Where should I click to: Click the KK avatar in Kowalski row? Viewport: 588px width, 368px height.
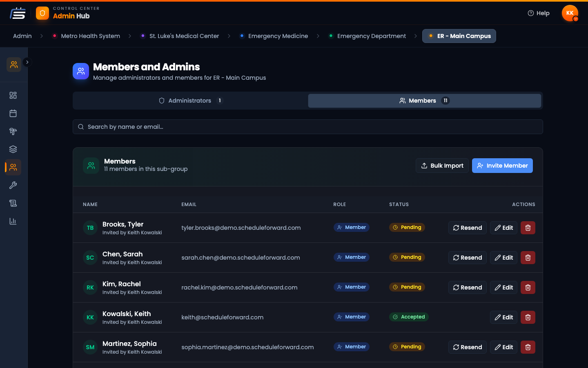click(90, 317)
